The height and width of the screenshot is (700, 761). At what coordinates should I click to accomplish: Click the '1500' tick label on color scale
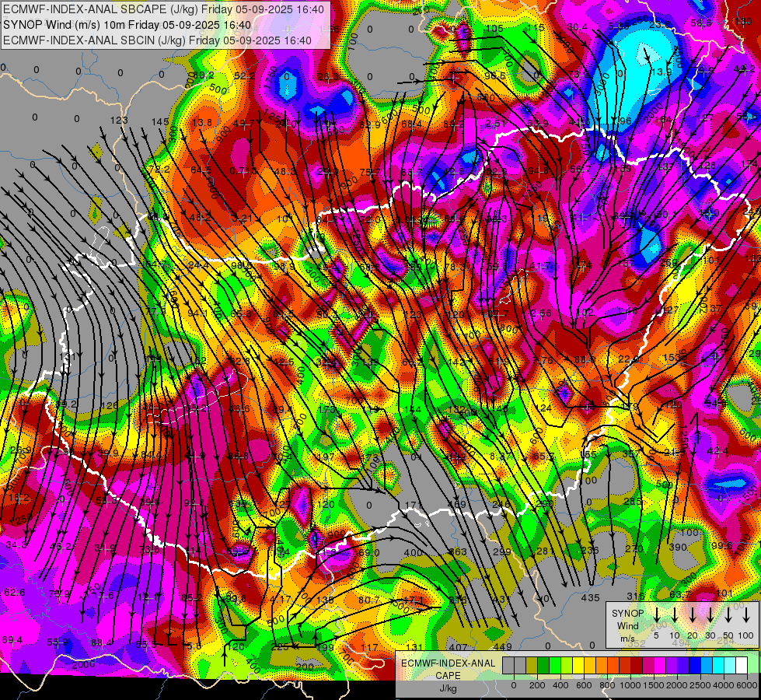(653, 685)
